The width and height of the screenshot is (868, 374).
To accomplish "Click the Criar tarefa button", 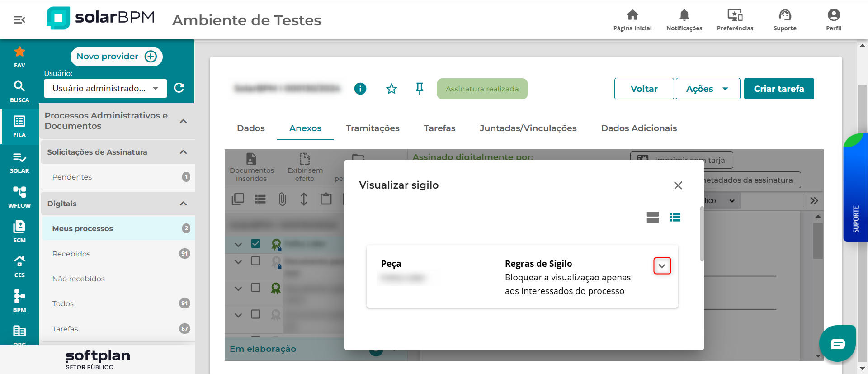I will [778, 89].
